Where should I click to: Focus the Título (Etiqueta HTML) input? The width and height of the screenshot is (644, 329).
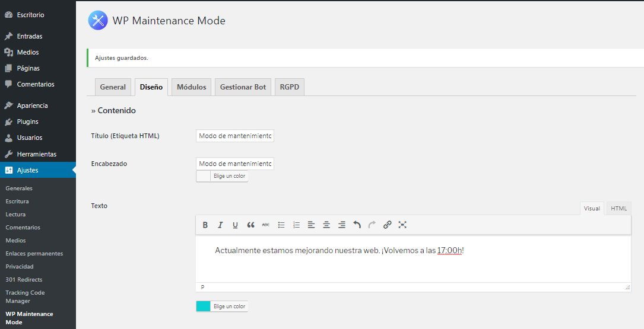pyautogui.click(x=235, y=136)
